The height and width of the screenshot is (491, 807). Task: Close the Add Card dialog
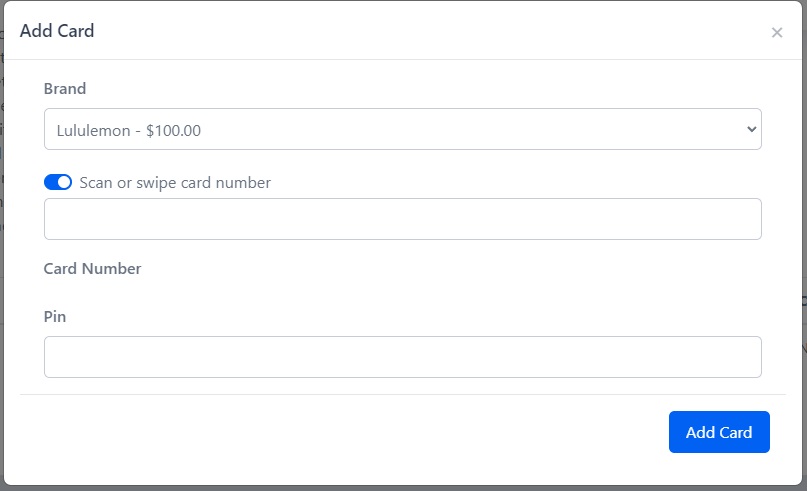coord(777,32)
